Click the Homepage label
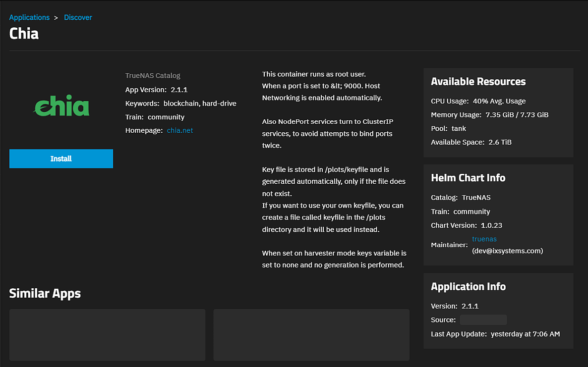 point(144,130)
